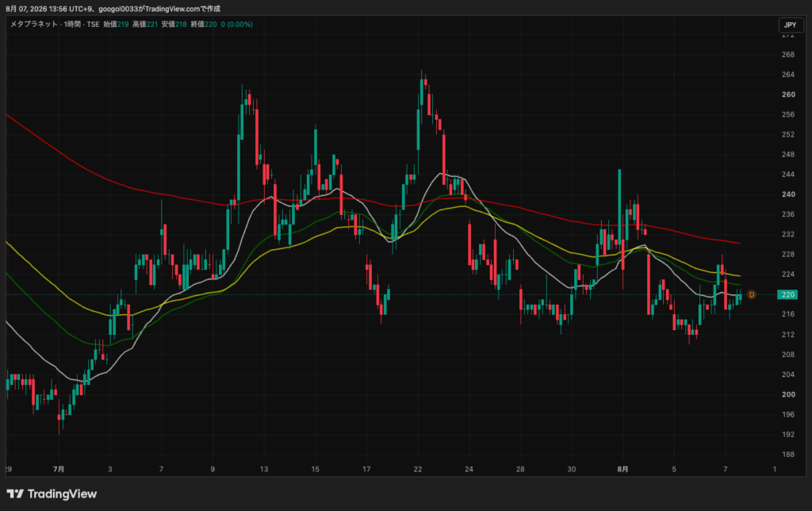812x511 pixels.
Task: Click the 終値 220 close value
Action: point(204,25)
